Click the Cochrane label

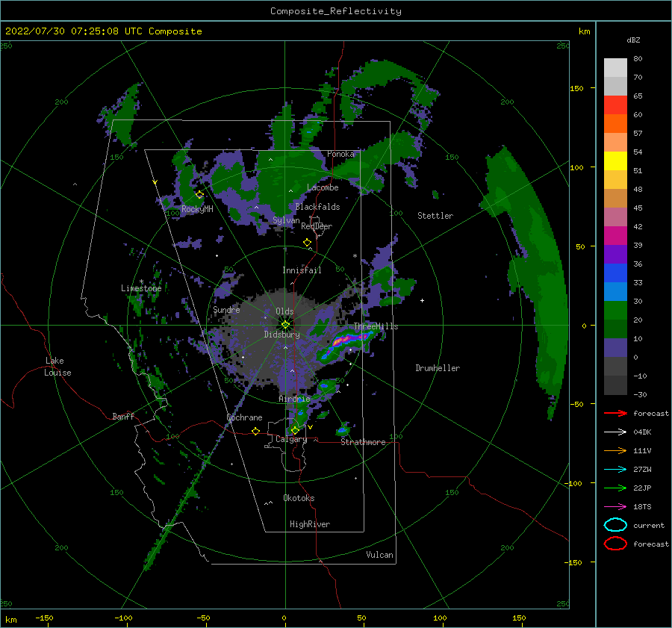(244, 417)
